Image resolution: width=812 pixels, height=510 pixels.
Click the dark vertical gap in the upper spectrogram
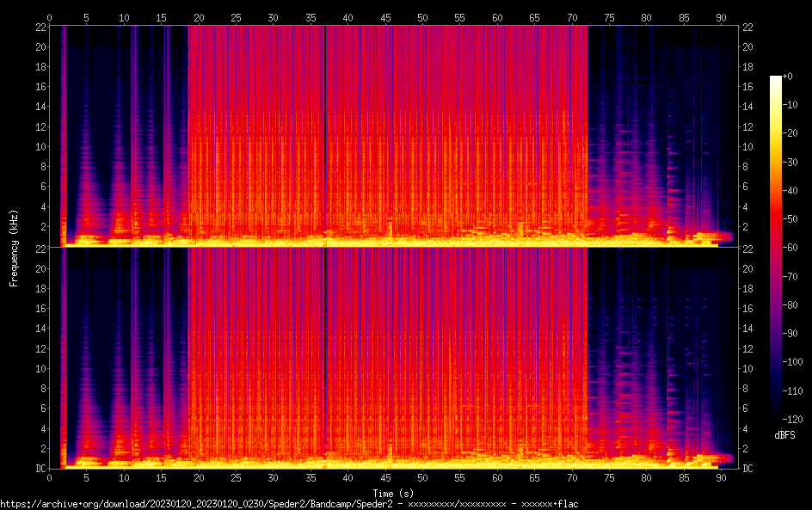click(325, 129)
